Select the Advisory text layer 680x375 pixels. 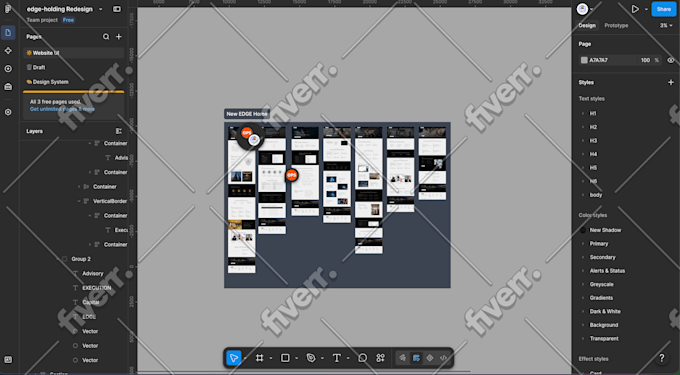pyautogui.click(x=93, y=274)
